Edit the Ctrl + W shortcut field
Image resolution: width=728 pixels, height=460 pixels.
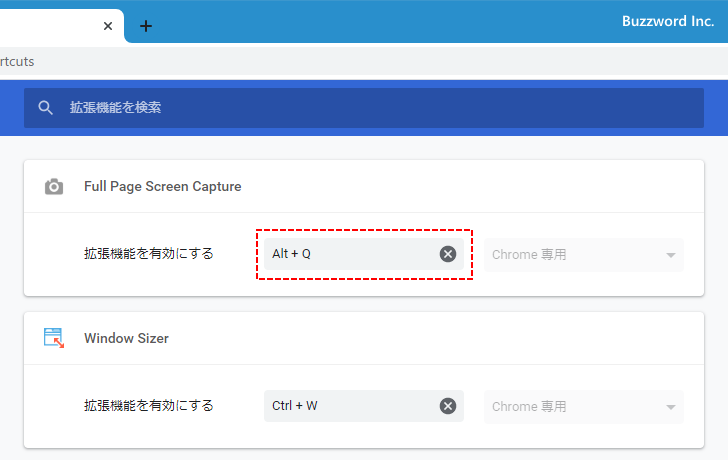[x=351, y=406]
